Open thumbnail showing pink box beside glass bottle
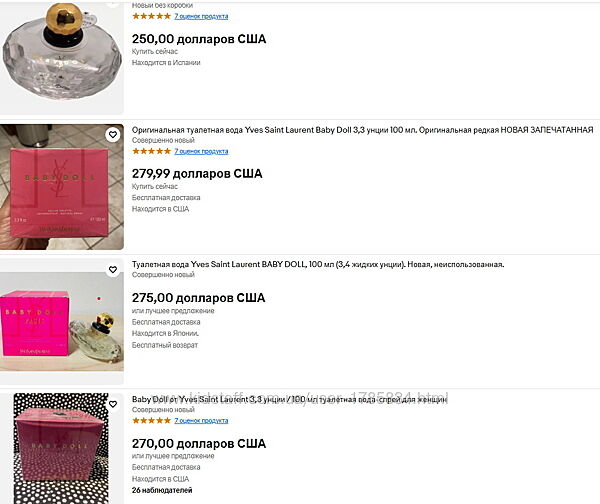Image resolution: width=600 pixels, height=504 pixels. click(x=62, y=322)
